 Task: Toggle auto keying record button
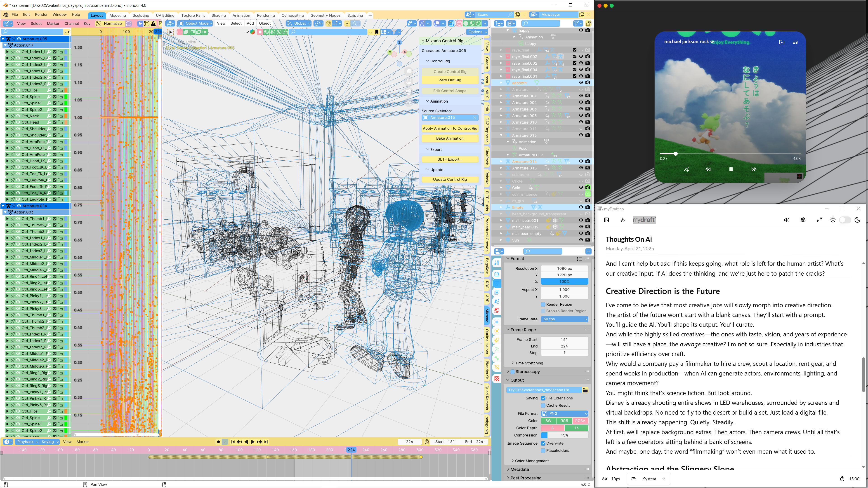pyautogui.click(x=218, y=441)
